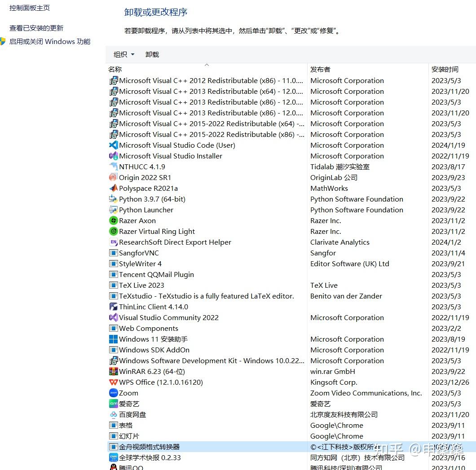This screenshot has height=470, width=476.
Task: Click the 爱奇艺 app icon
Action: coord(113,404)
